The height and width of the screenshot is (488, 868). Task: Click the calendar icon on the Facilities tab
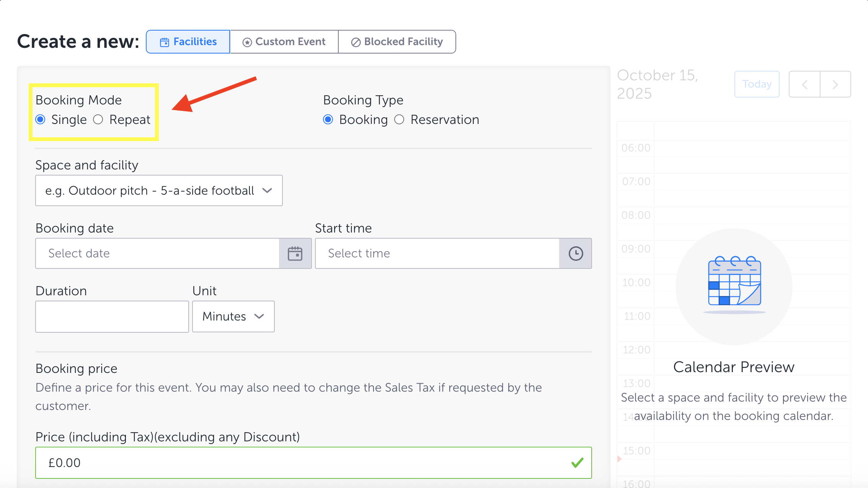pyautogui.click(x=165, y=42)
